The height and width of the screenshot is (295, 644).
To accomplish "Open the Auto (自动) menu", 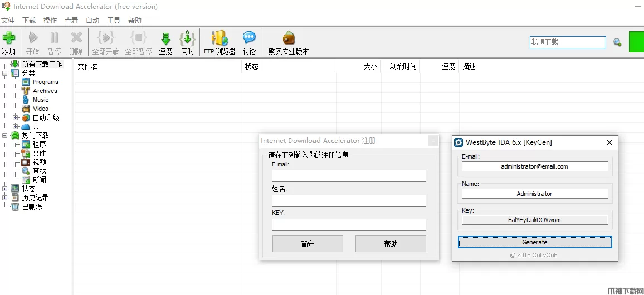I will coord(92,21).
